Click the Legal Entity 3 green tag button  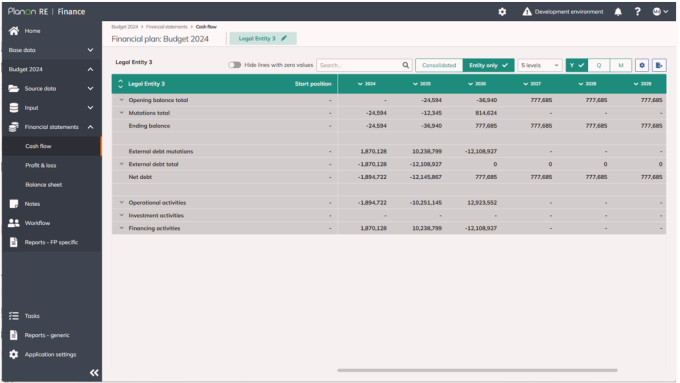[x=263, y=38]
